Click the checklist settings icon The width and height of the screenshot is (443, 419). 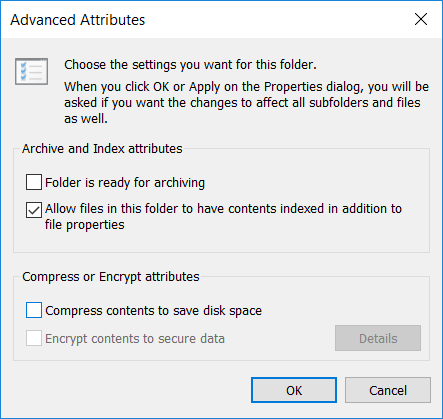click(x=31, y=71)
